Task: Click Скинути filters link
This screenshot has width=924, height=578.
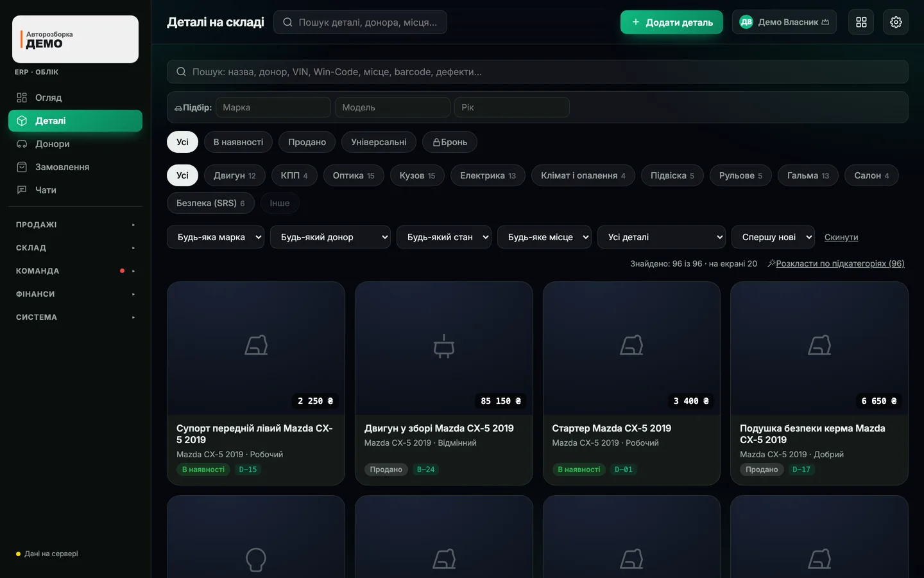Action: click(841, 237)
